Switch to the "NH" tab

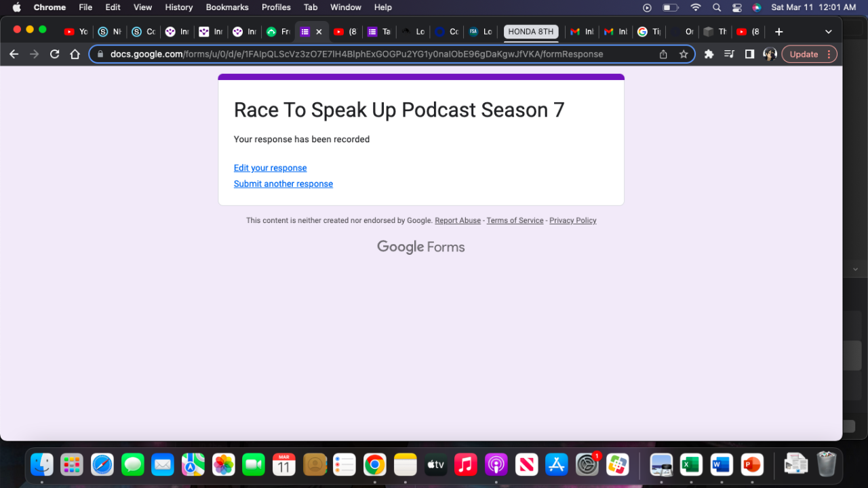pyautogui.click(x=110, y=32)
